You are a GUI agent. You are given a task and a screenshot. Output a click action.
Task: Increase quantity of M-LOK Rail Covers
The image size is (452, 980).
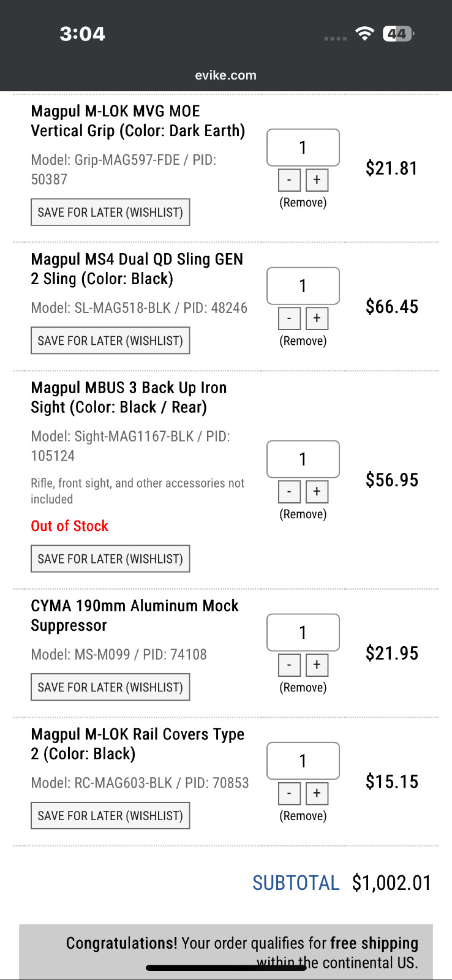click(x=317, y=794)
